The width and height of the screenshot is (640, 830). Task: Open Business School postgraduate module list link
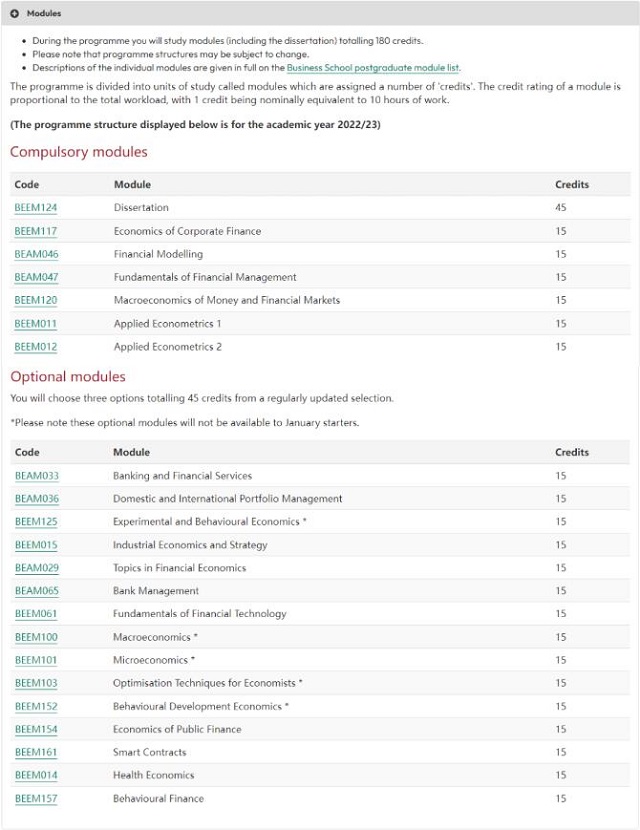pyautogui.click(x=373, y=68)
